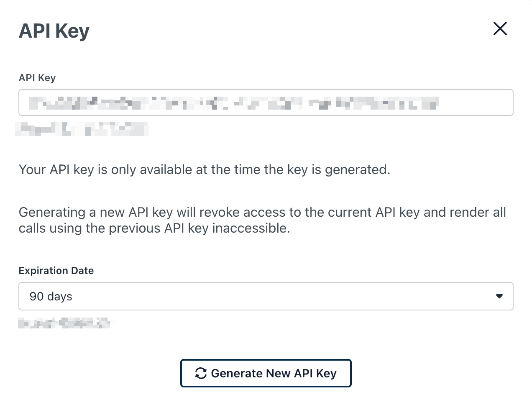Close the API Key dialog with X
Image resolution: width=532 pixels, height=410 pixels.
500,29
